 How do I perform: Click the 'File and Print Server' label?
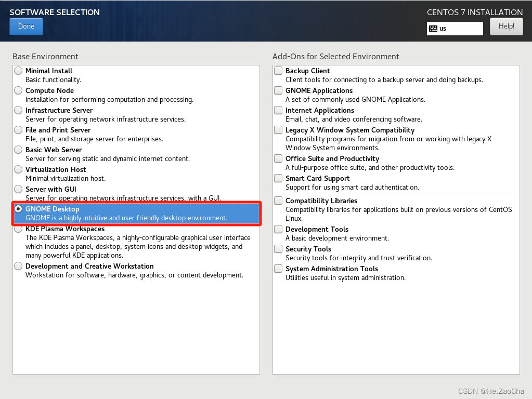coord(58,130)
